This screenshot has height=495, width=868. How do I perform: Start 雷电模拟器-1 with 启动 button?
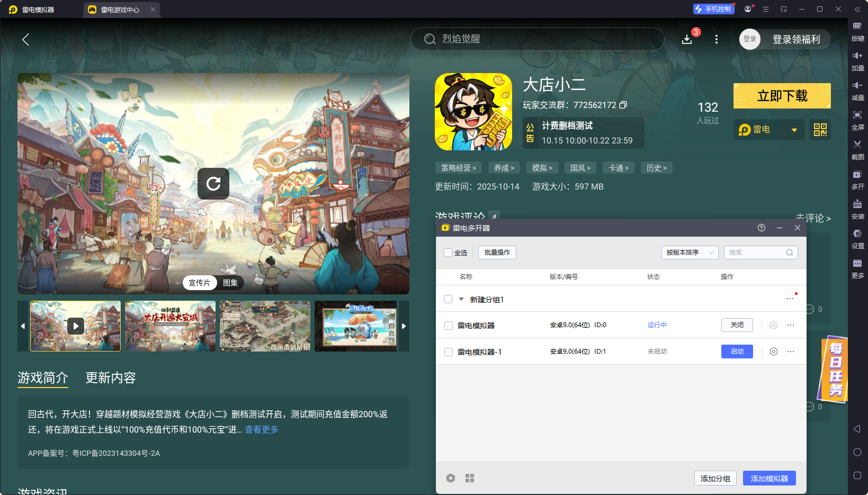[x=737, y=352]
